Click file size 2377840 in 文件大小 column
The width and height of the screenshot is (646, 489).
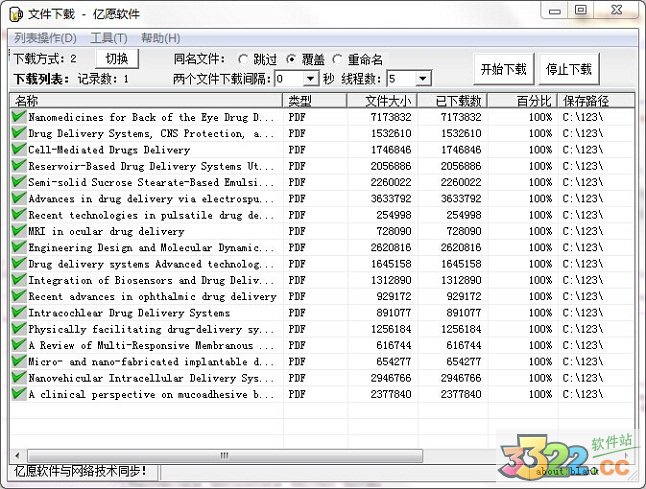tap(391, 394)
